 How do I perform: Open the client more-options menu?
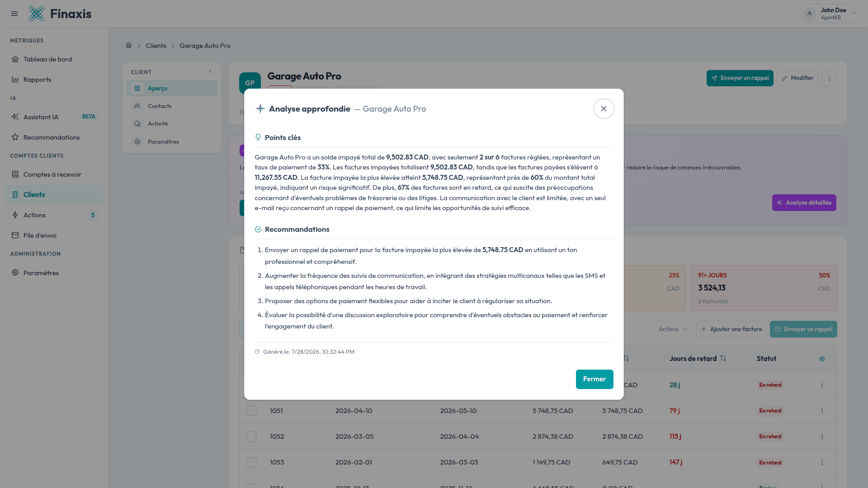(829, 78)
